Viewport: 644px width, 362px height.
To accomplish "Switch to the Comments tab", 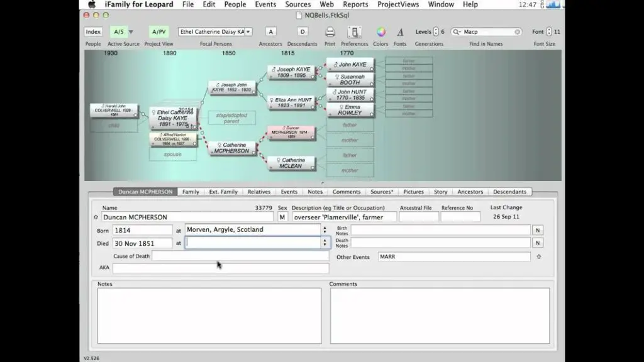I will [x=347, y=192].
